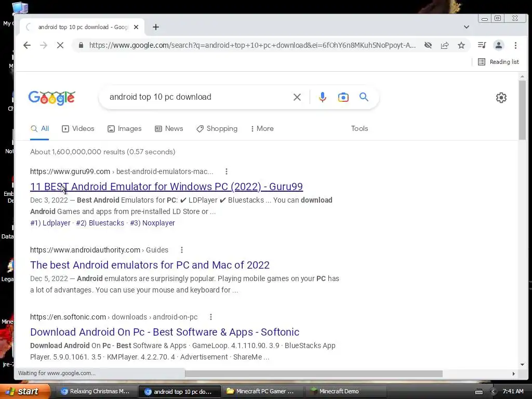Click the keyboard icon in system tray
Image resolution: width=532 pixels, height=399 pixels.
[478, 392]
